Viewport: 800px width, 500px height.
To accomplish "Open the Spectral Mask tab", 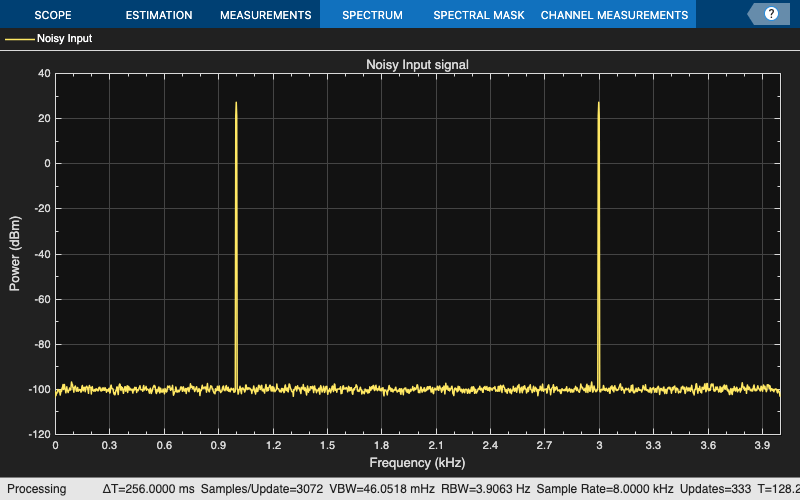I will (x=479, y=15).
